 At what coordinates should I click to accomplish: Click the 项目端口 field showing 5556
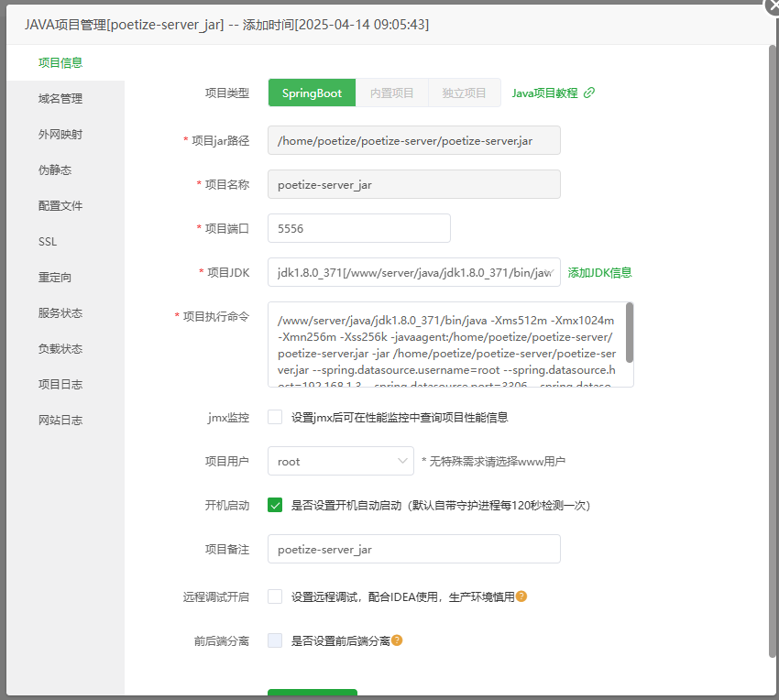tap(358, 228)
